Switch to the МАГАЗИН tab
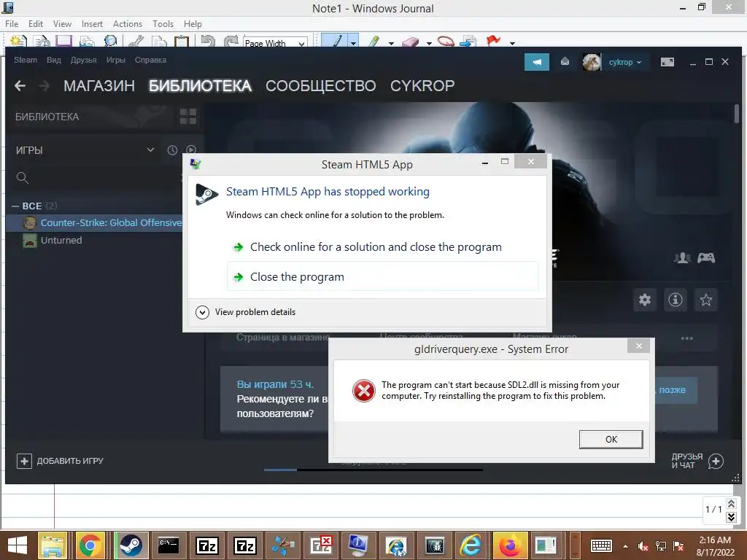This screenshot has height=560, width=747. (99, 86)
